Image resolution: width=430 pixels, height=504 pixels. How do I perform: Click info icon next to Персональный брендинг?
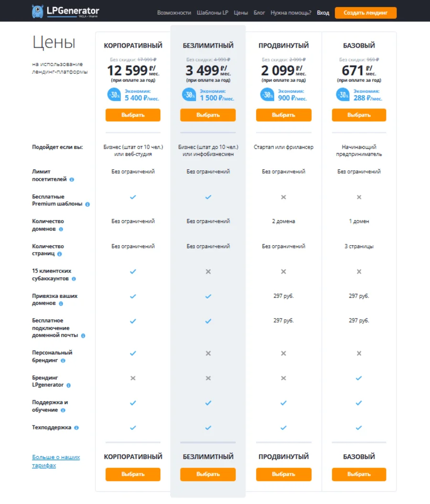click(x=63, y=361)
